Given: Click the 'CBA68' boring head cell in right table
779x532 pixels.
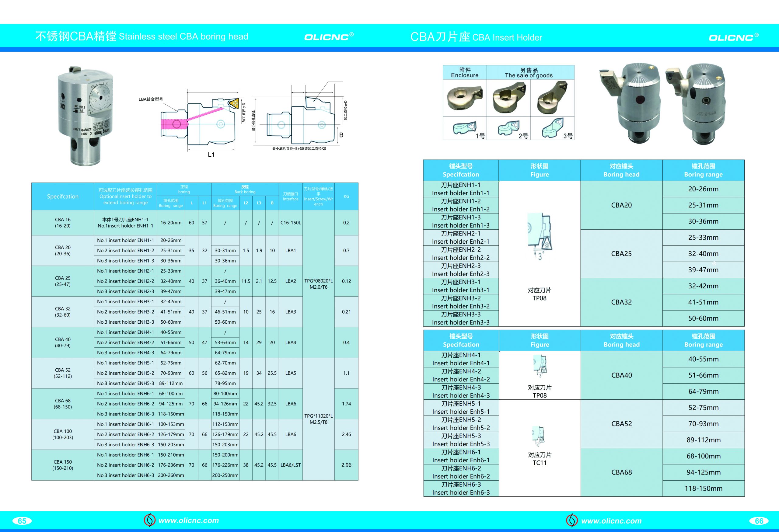Looking at the screenshot, I should (x=621, y=472).
